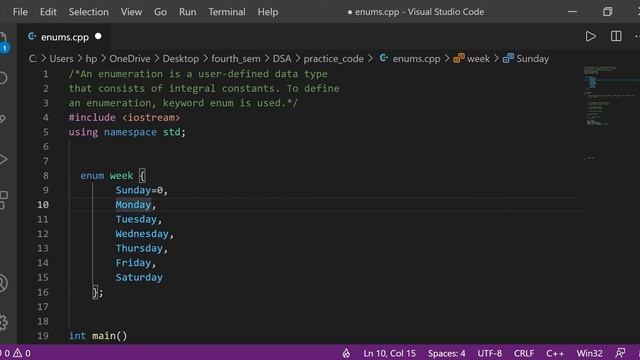
Task: Split the editor with the split icon
Action: pos(616,36)
